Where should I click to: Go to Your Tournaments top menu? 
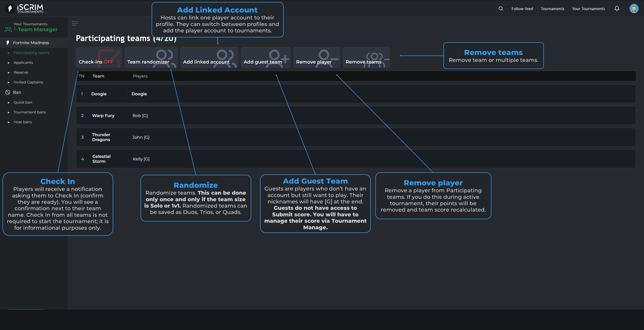point(588,9)
